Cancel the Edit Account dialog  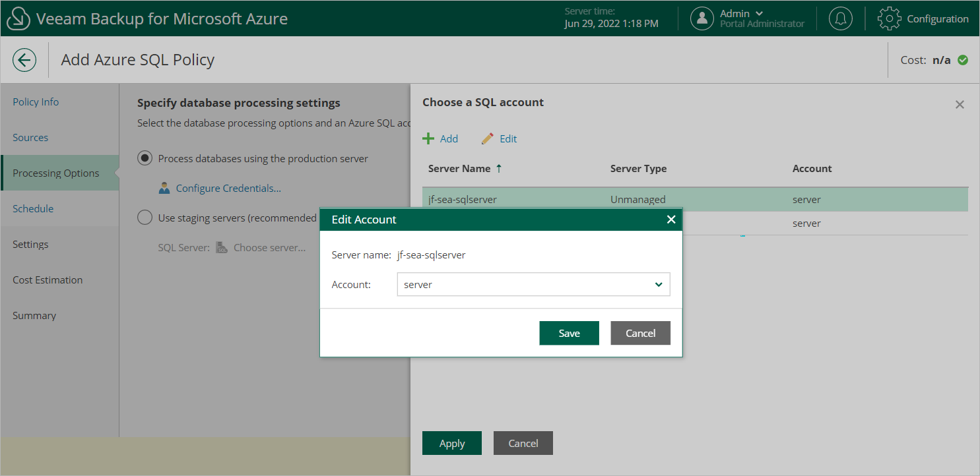click(x=640, y=333)
